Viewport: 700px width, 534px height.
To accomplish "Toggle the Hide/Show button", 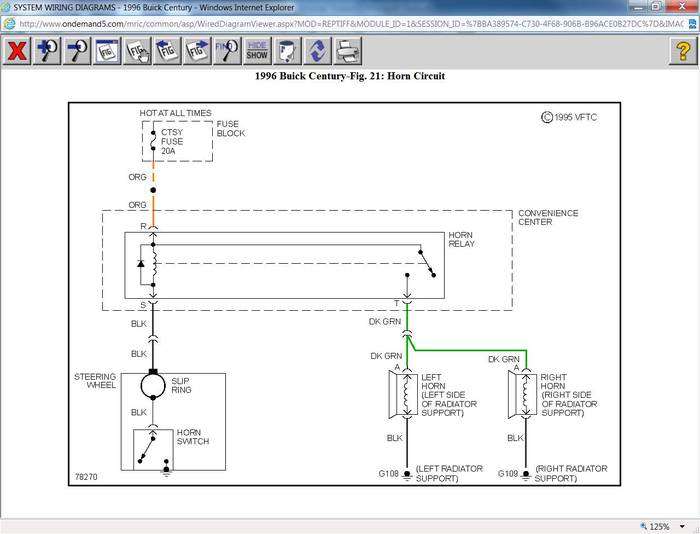I will (257, 51).
